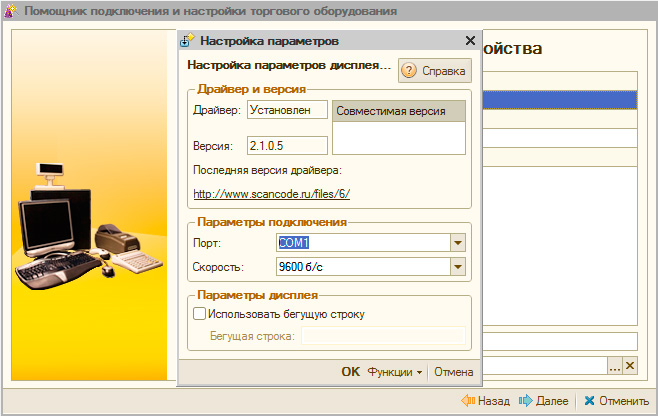Click the Далее forward arrow button
This screenshot has width=658, height=416.
pyautogui.click(x=544, y=401)
